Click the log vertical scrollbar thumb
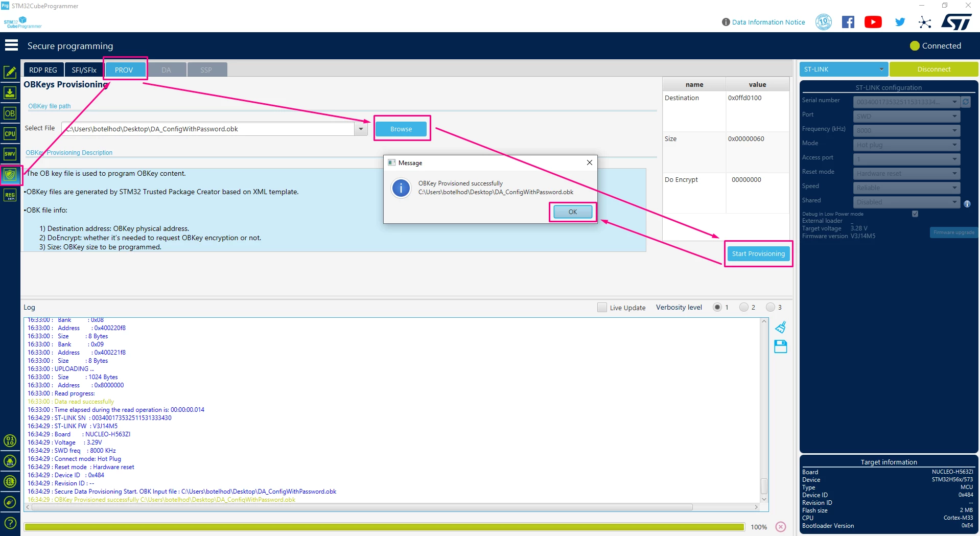Image resolution: width=980 pixels, height=536 pixels. coord(764,485)
